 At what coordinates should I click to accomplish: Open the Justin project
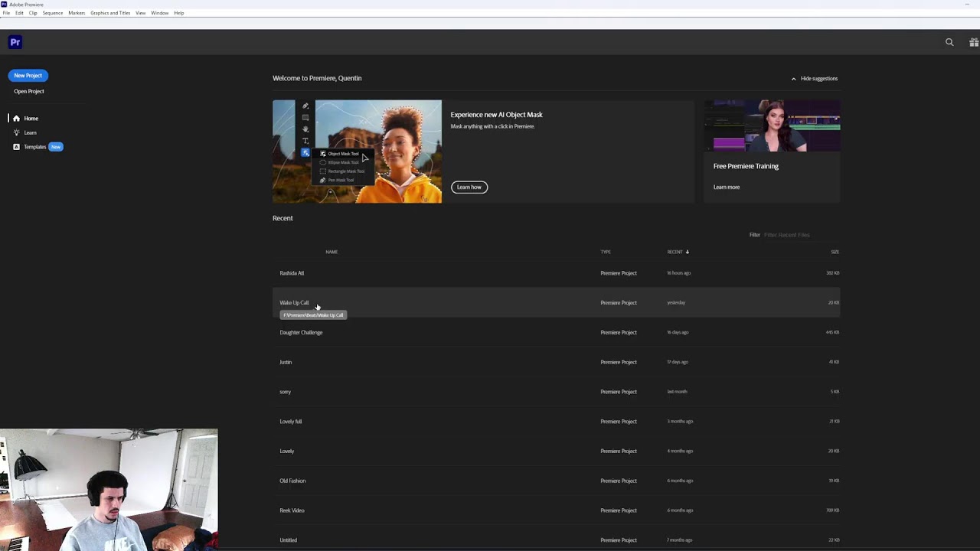coord(556,362)
